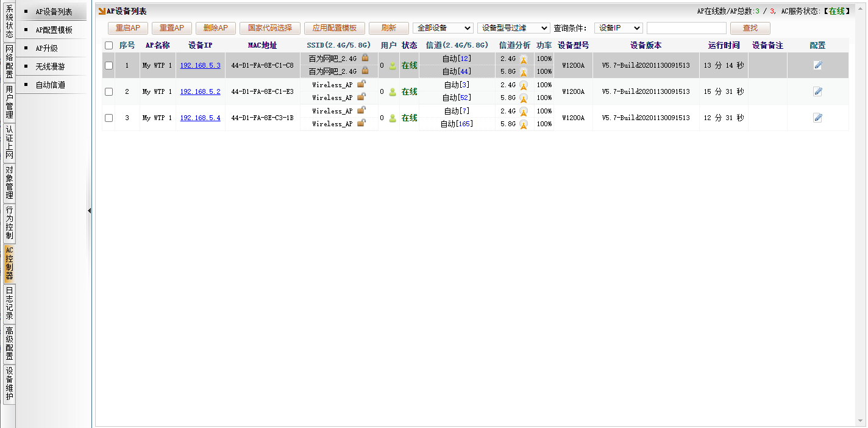Open config pencil icon for 192.168.5.4
This screenshot has width=868, height=428.
point(817,118)
